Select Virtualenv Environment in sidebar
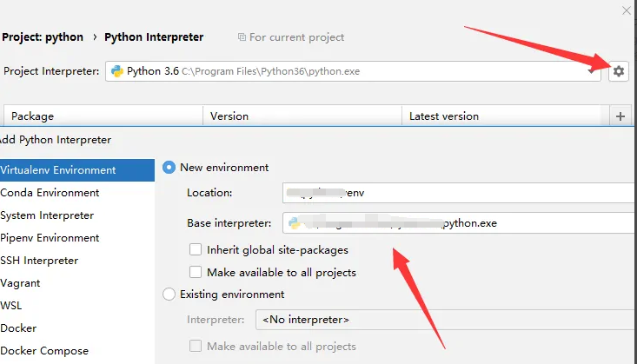Screen dimensions: 637x364 58,170
